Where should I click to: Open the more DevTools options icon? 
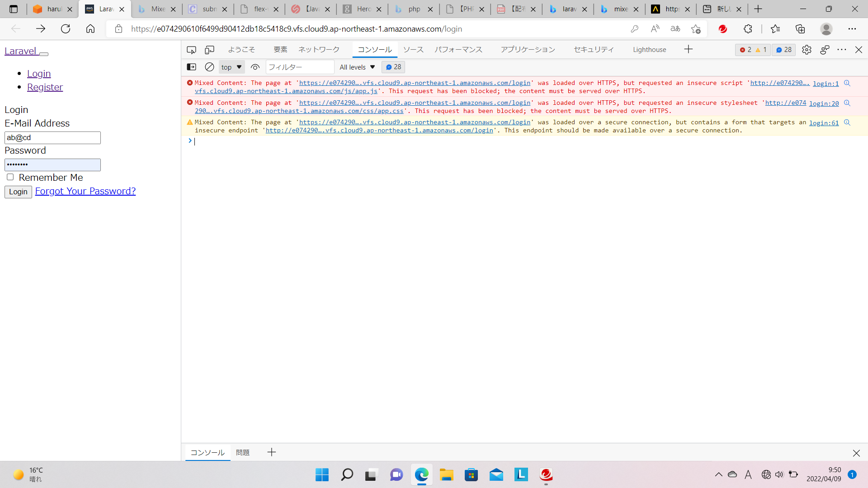(x=842, y=50)
